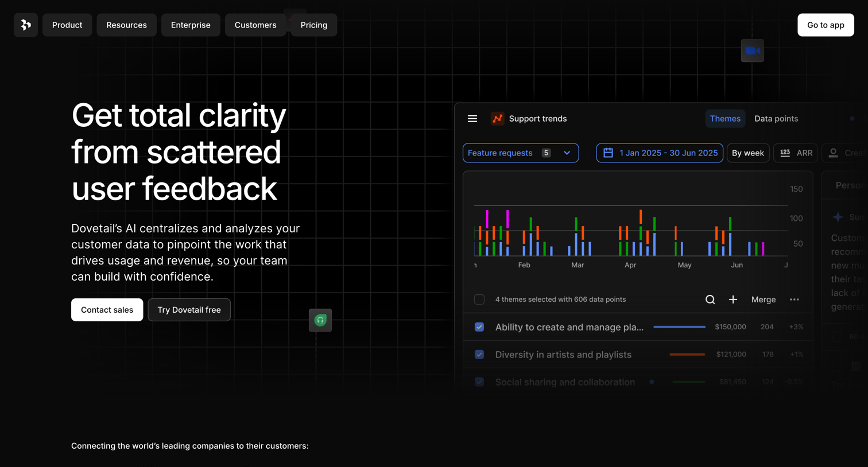Click the +3% change value
Image resolution: width=868 pixels, height=467 pixels.
(796, 327)
